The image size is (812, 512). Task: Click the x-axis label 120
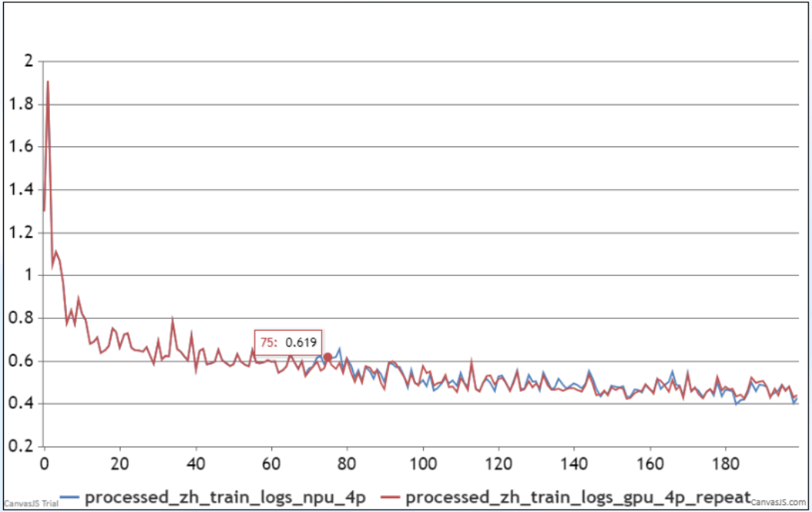(499, 464)
